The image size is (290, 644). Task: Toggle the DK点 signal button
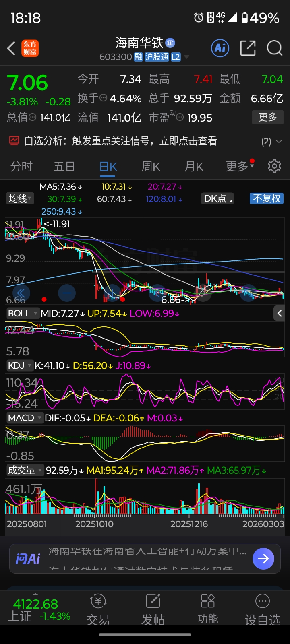(218, 198)
